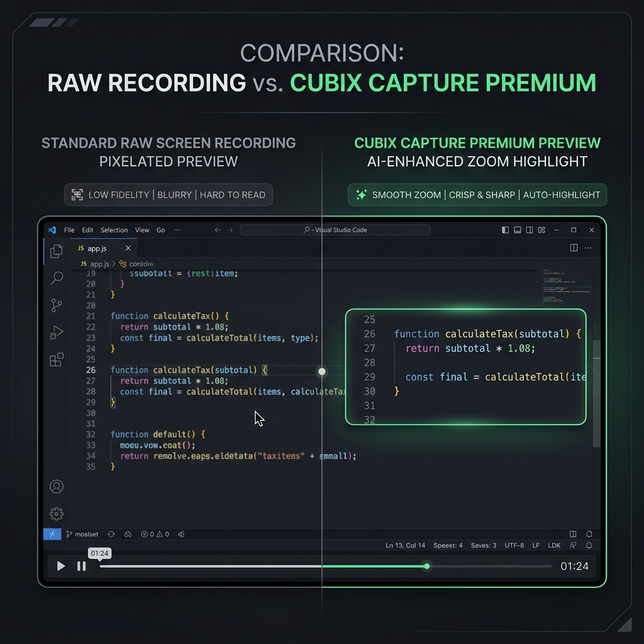Viewport: 644px width, 644px height.
Task: Open notifications bell in lower status row
Action: [x=589, y=545]
